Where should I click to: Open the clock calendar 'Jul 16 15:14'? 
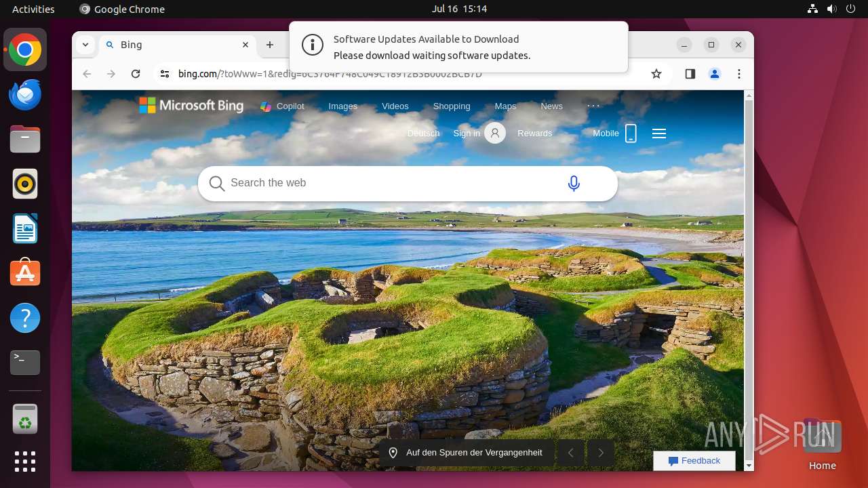[459, 9]
